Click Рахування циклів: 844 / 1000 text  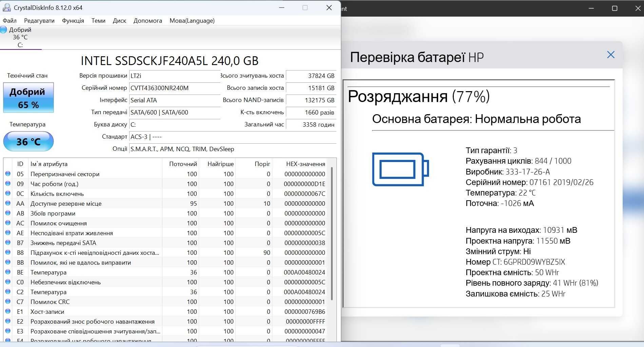click(x=519, y=161)
